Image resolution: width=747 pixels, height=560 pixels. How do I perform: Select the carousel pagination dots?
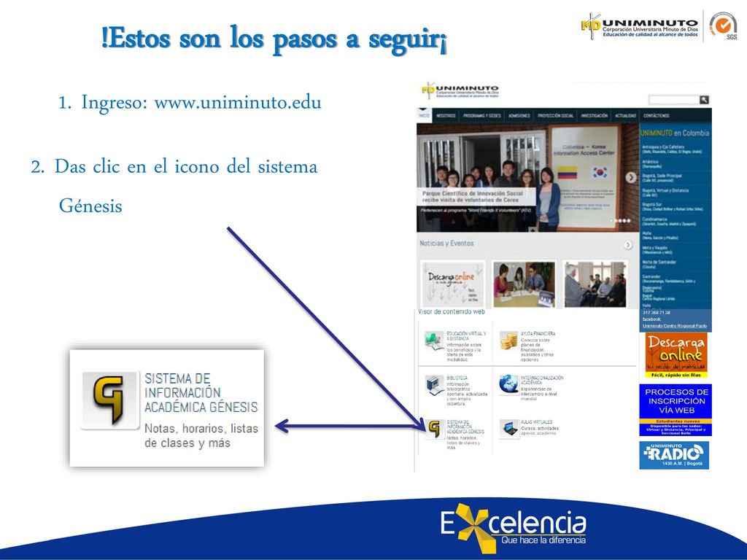click(x=622, y=220)
